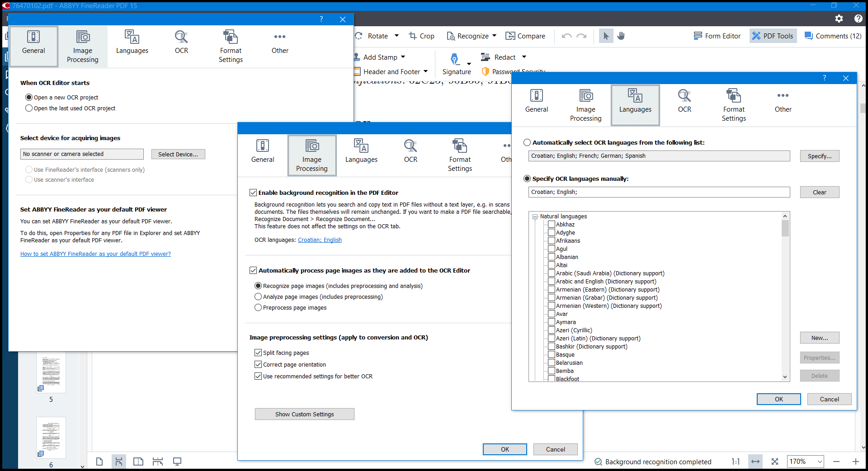Open the Signature dropdown arrow
Image resolution: width=868 pixels, height=471 pixels.
(469, 64)
